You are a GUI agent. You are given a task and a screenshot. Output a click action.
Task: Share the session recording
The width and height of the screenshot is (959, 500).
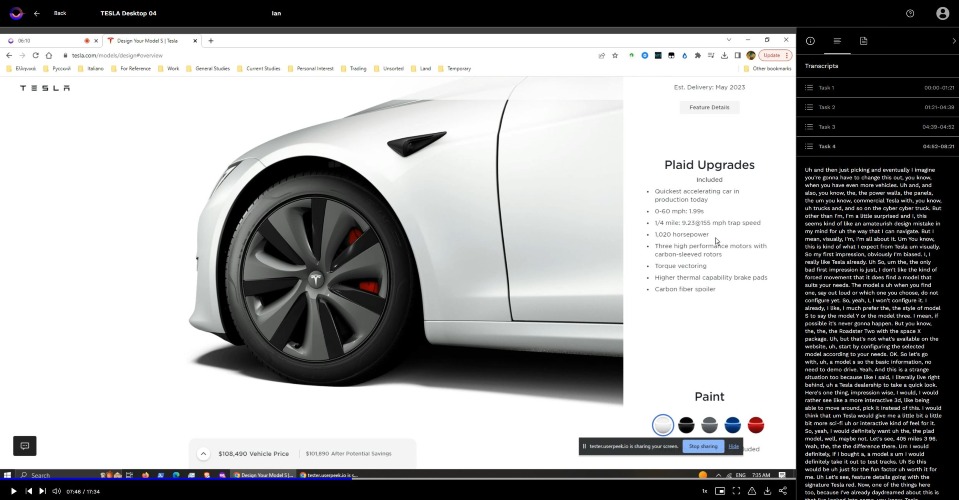pyautogui.click(x=783, y=491)
